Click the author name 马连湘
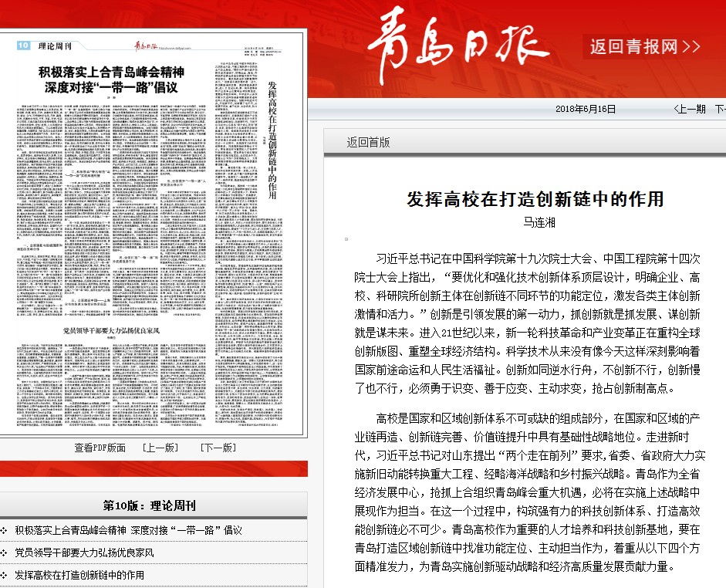 point(539,223)
